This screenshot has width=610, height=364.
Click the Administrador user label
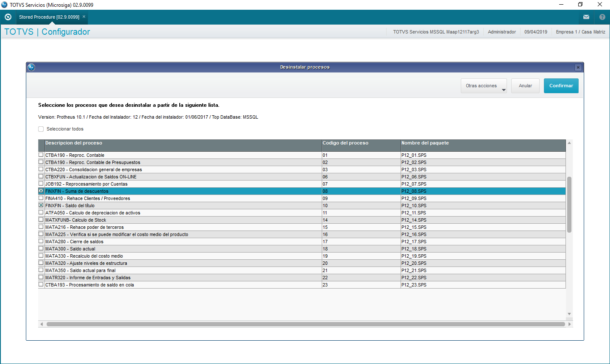(x=502, y=32)
